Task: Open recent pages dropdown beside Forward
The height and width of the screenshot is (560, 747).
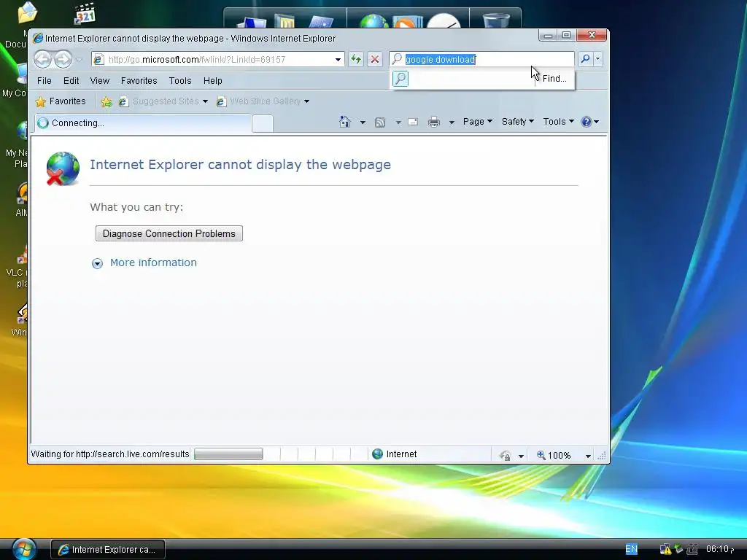Action: [x=79, y=60]
